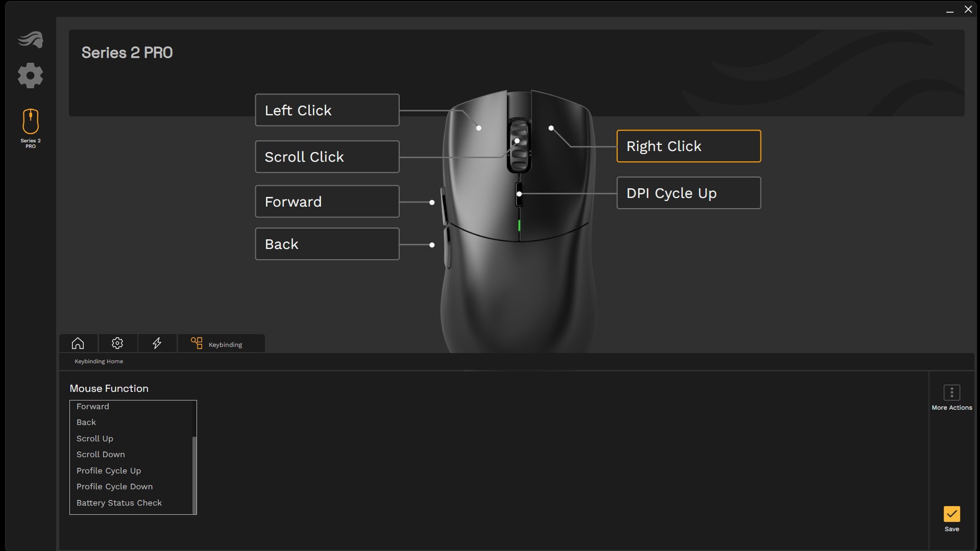Click the Keybinding Home breadcrumb
980x551 pixels.
(x=99, y=361)
